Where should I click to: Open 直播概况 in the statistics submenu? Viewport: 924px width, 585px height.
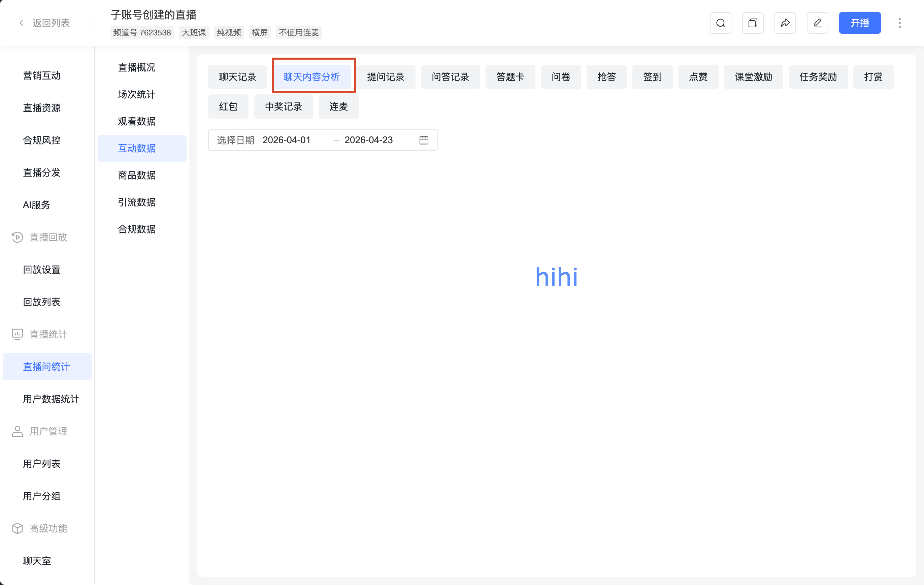137,68
